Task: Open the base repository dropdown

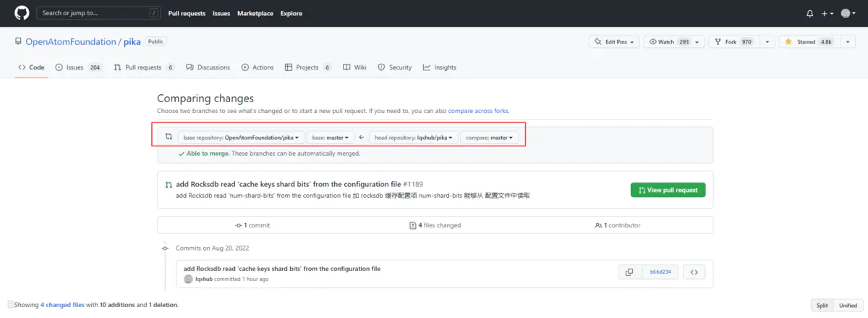Action: tap(241, 137)
